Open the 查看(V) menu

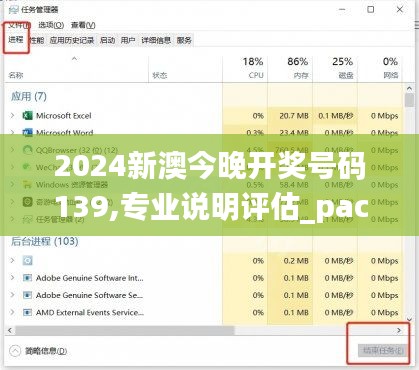click(x=83, y=25)
